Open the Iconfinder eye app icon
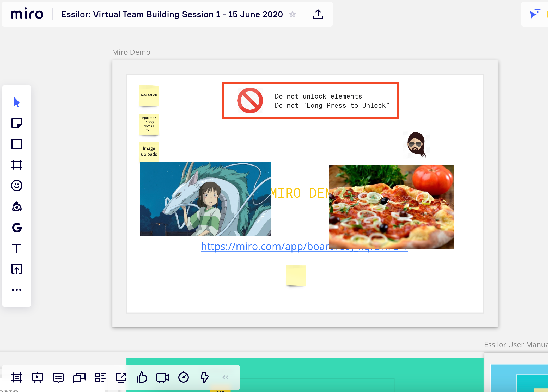This screenshot has height=392, width=548. pyautogui.click(x=17, y=206)
